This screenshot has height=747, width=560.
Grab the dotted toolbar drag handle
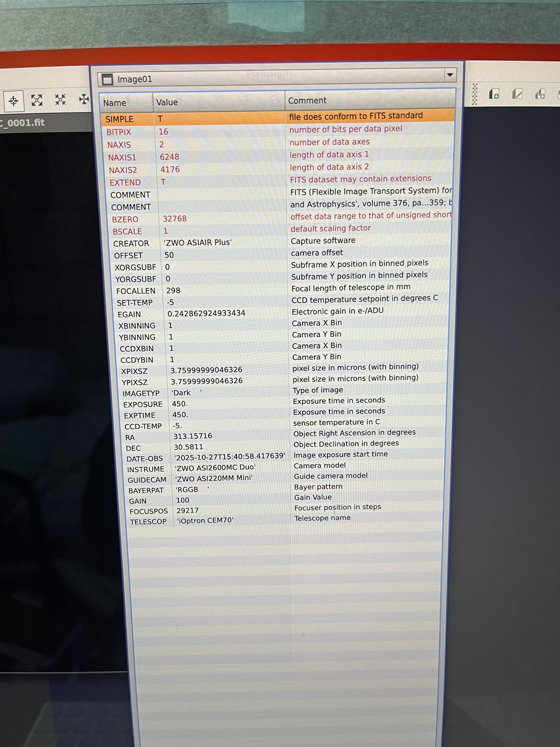click(x=474, y=94)
